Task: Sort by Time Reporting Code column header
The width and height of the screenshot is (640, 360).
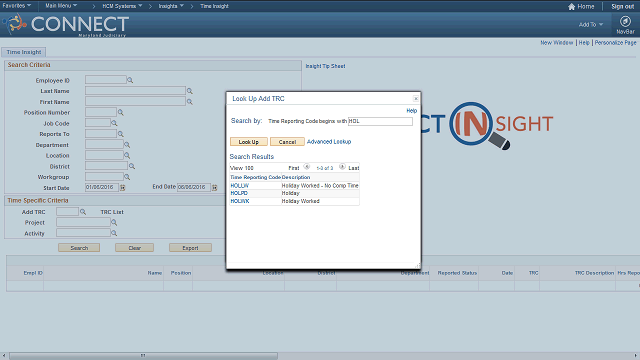Action: pos(256,177)
